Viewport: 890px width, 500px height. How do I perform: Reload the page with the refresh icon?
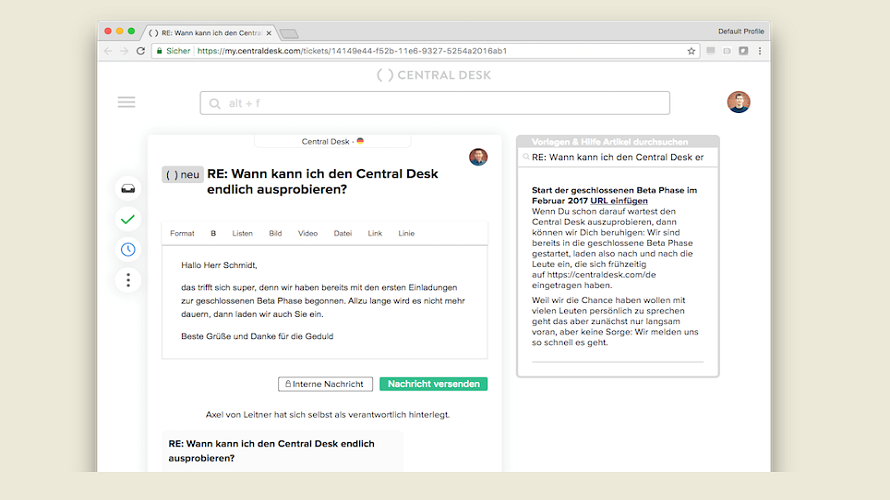pyautogui.click(x=141, y=51)
